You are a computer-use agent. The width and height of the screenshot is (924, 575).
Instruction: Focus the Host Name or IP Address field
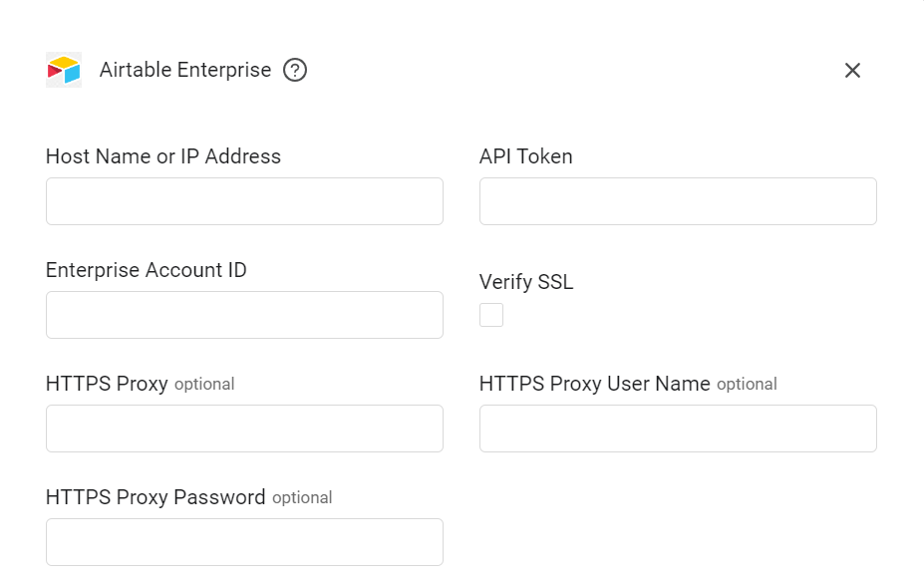tap(244, 201)
